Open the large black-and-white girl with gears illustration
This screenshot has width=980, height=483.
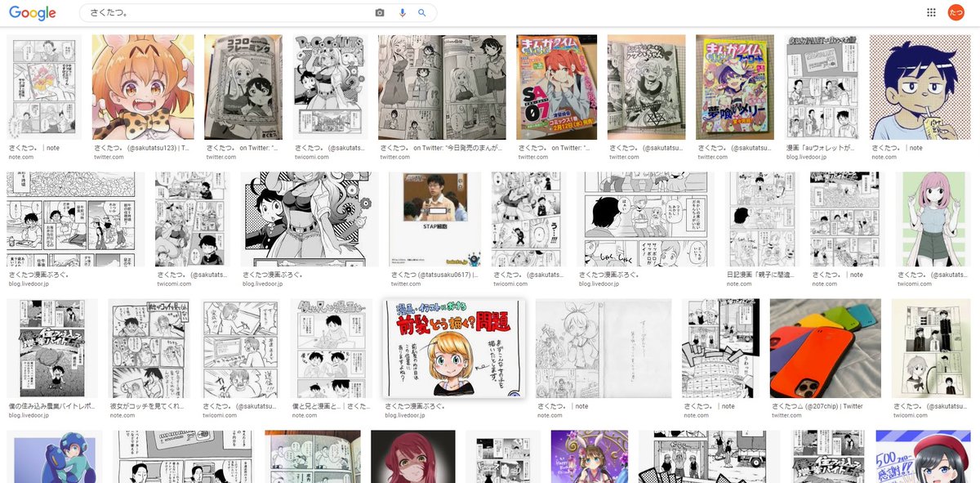tap(311, 219)
